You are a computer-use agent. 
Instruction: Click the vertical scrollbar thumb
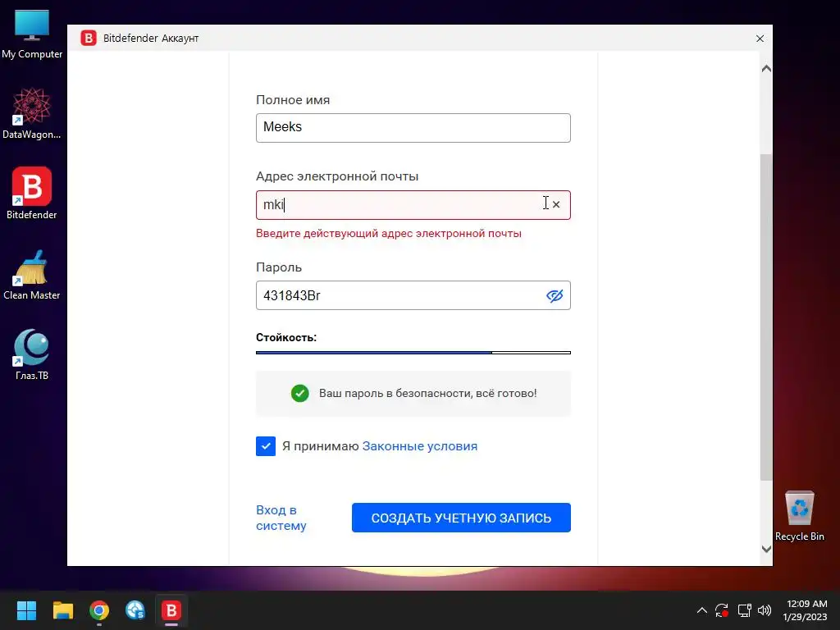(x=766, y=317)
